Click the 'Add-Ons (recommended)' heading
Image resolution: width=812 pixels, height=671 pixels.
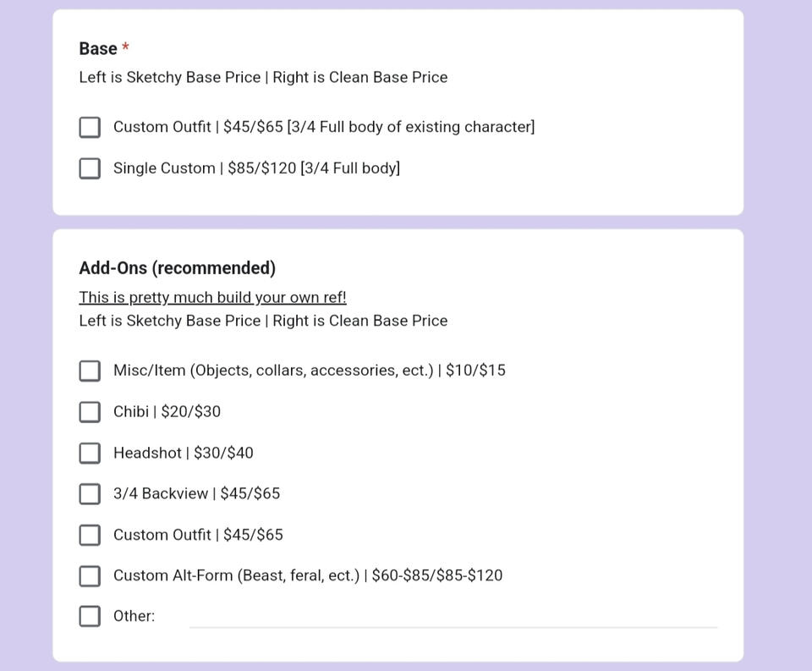coord(177,268)
